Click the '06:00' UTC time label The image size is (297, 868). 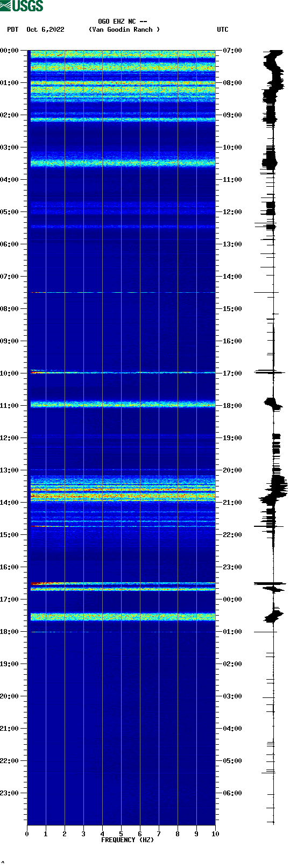point(232,793)
